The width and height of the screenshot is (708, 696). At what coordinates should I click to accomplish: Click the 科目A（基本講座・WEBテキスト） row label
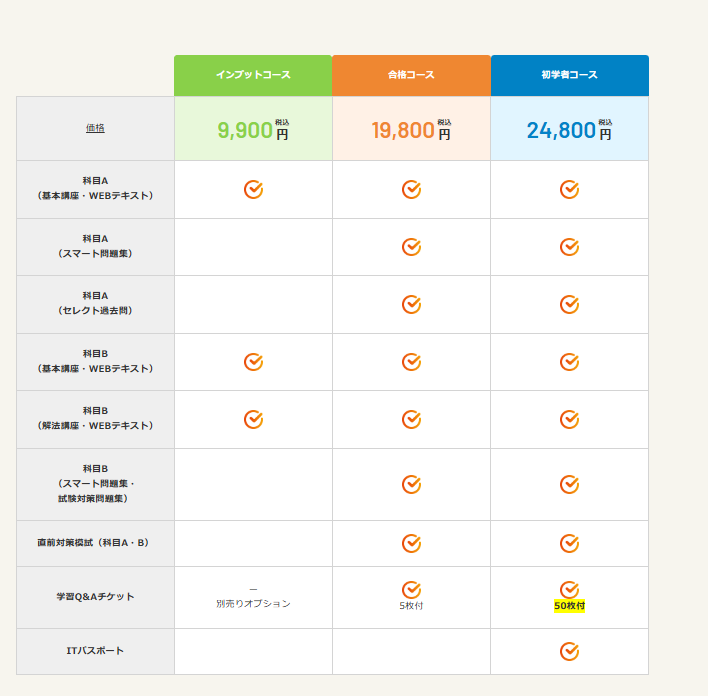pyautogui.click(x=95, y=188)
